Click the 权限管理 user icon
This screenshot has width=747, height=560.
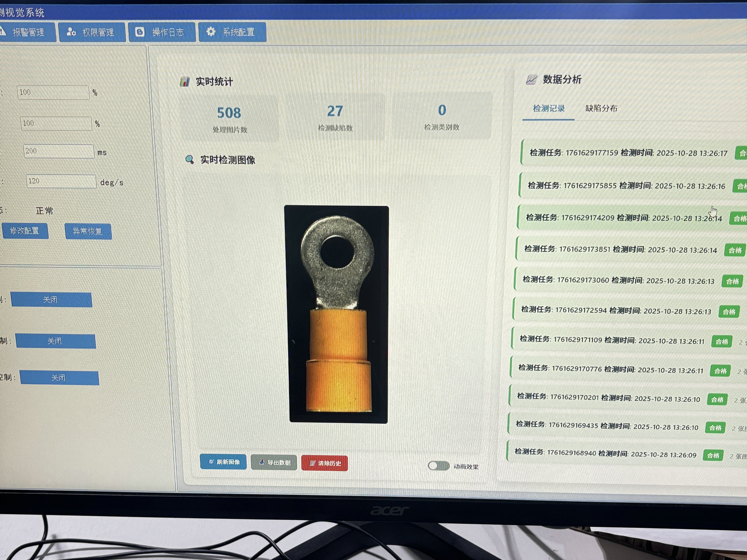71,32
